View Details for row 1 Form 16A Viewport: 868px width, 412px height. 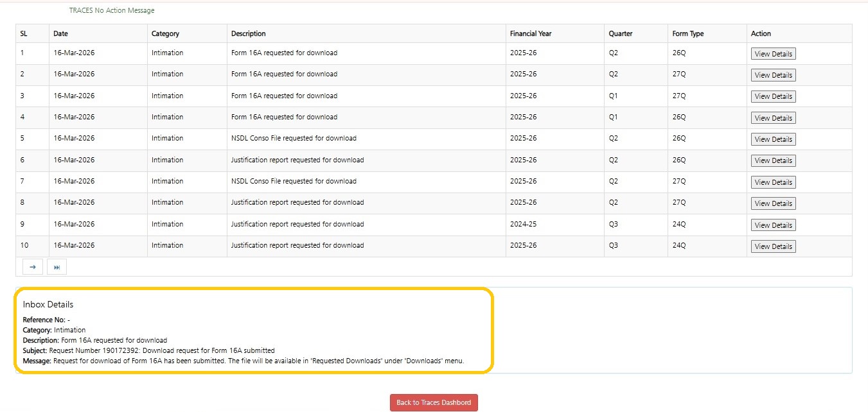pyautogui.click(x=773, y=54)
